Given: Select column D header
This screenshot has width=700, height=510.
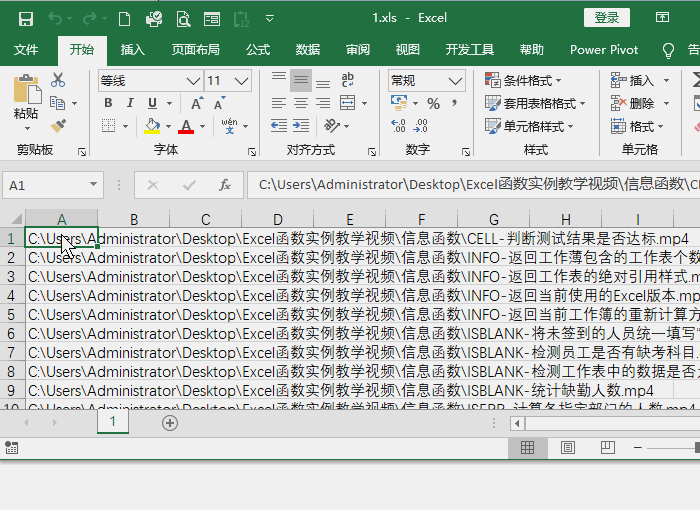Looking at the screenshot, I should click(x=277, y=220).
